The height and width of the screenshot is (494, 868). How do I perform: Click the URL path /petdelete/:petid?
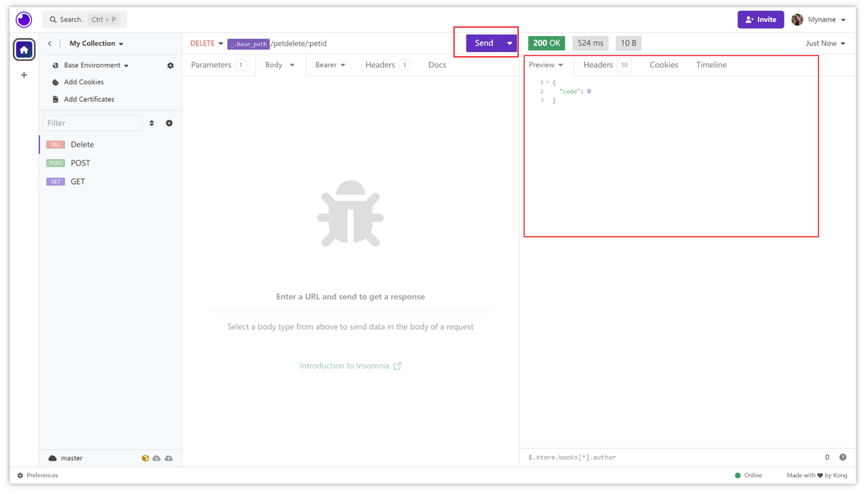pos(298,43)
